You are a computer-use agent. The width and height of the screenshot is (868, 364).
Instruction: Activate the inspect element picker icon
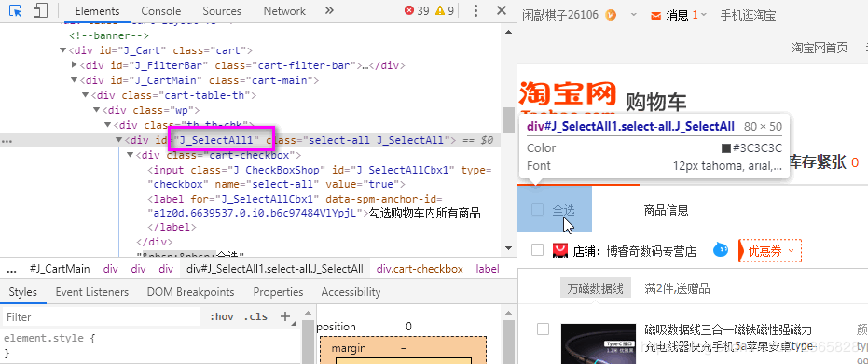(16, 10)
